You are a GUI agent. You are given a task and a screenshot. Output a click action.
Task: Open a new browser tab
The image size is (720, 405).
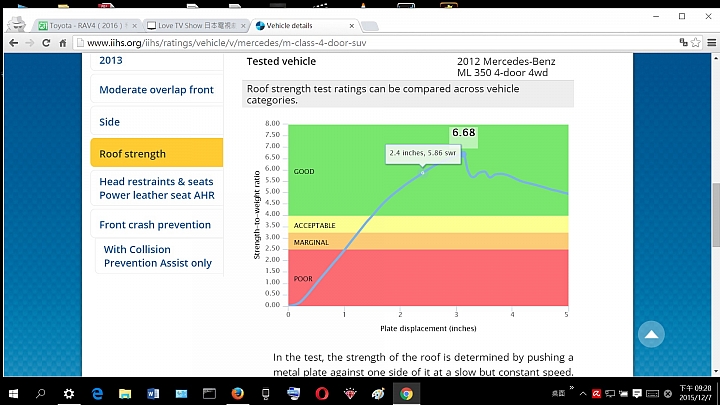click(x=370, y=26)
